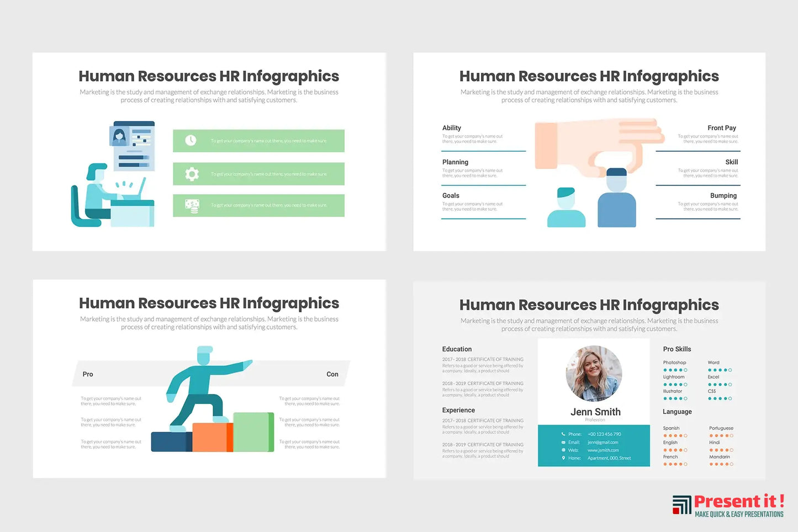This screenshot has width=798, height=532.
Task: Select the Pro column header
Action: click(x=88, y=374)
